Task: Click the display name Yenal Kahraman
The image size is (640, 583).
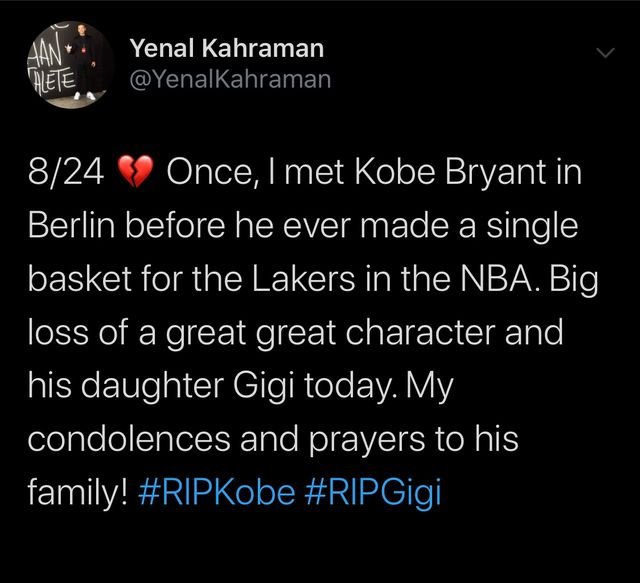Action: (x=227, y=48)
